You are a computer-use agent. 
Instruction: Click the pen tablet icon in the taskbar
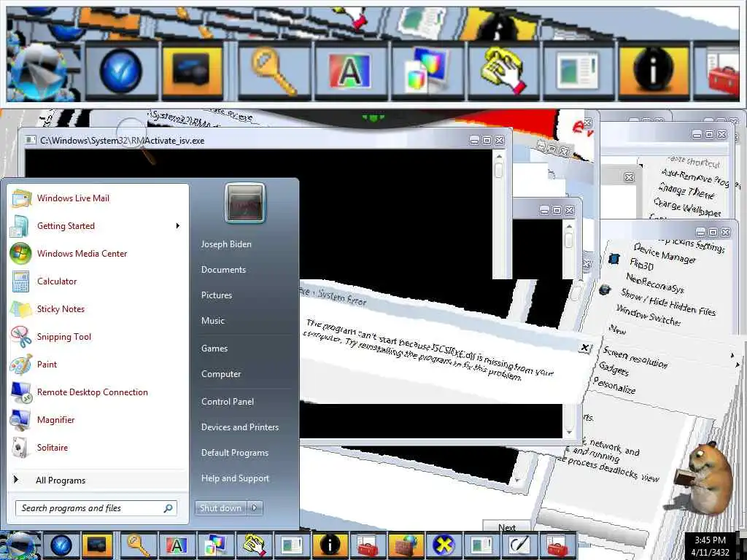(519, 545)
